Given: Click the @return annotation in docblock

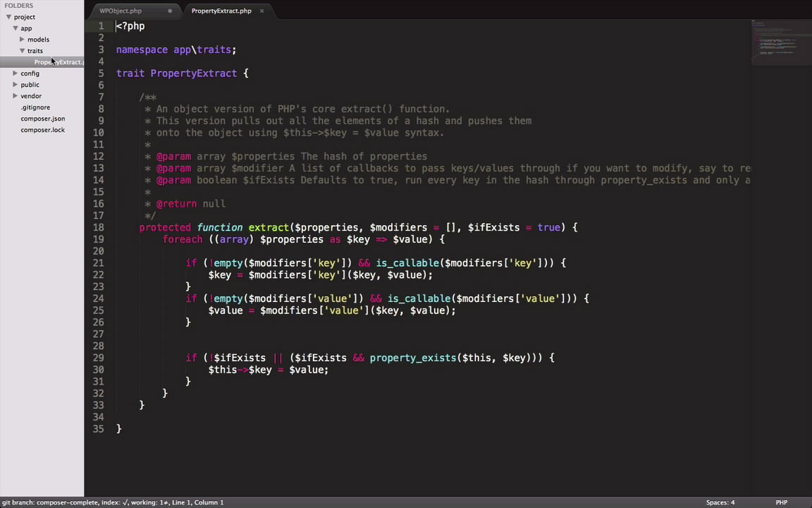Looking at the screenshot, I should tap(176, 204).
